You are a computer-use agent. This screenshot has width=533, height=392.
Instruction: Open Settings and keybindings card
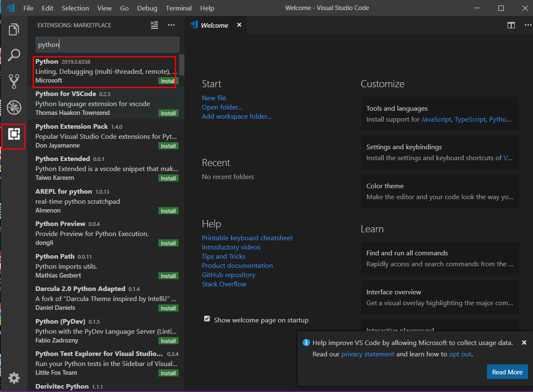pyautogui.click(x=440, y=152)
